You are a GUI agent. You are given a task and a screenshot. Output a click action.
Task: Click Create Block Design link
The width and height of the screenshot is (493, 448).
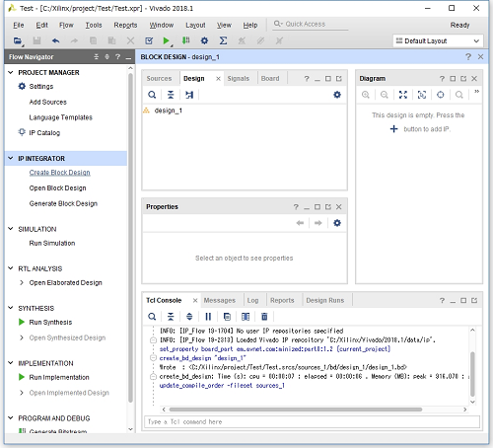59,173
